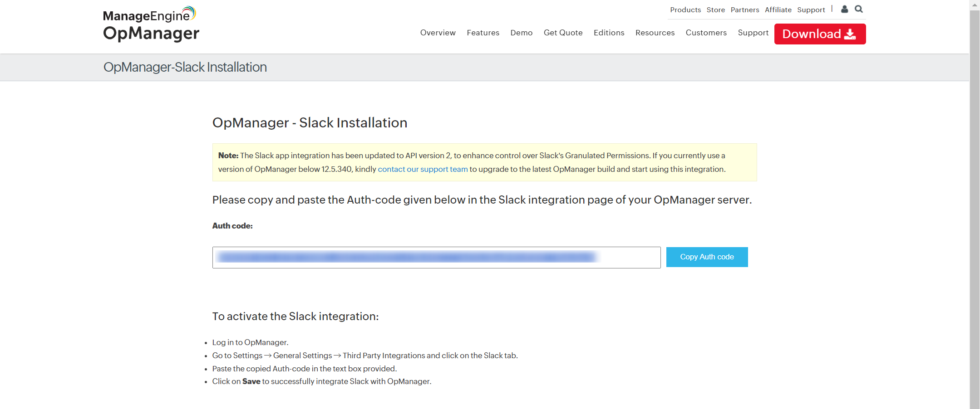This screenshot has height=409, width=980.
Task: Click the vertical scrollbar on the right
Action: tap(975, 204)
